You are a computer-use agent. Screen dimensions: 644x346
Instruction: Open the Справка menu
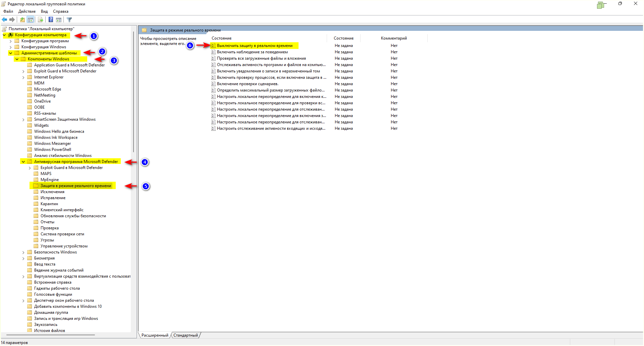pyautogui.click(x=60, y=11)
